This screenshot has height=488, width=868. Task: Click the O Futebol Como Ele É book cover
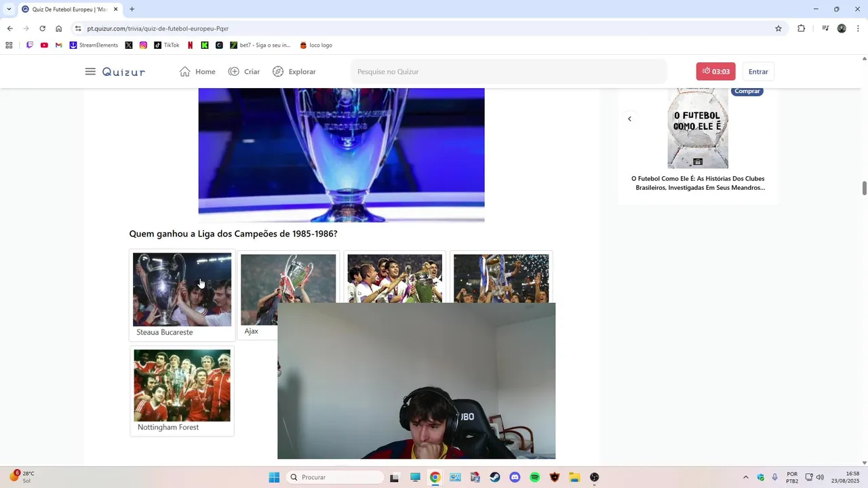[698, 128]
